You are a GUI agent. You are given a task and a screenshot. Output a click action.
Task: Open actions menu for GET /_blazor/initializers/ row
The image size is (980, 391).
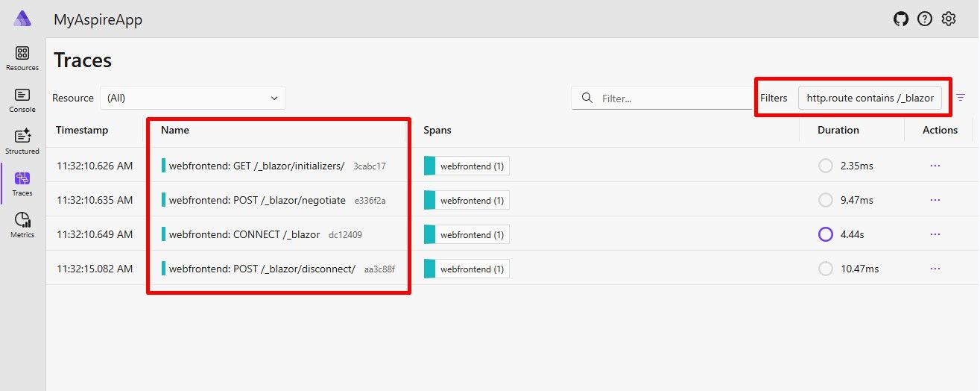935,166
